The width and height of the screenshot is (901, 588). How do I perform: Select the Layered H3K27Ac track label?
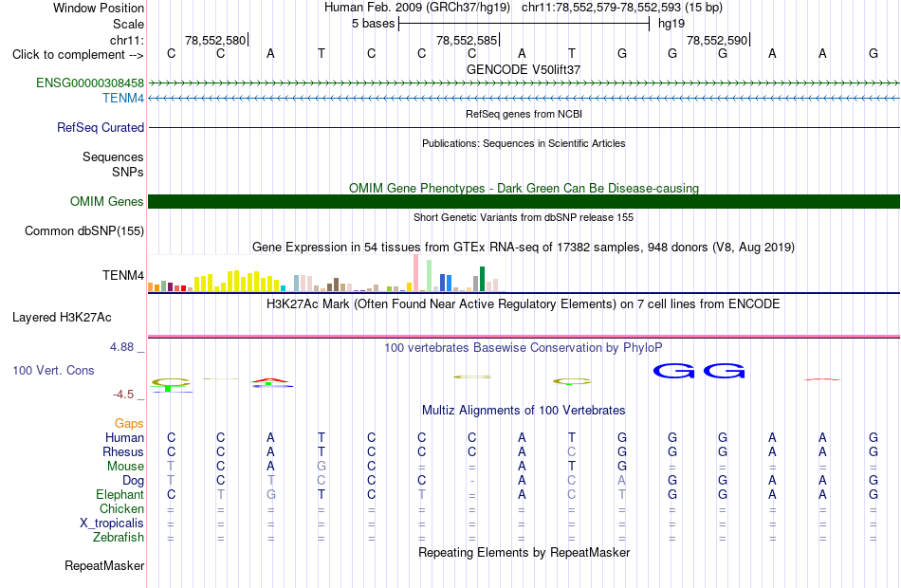62,318
